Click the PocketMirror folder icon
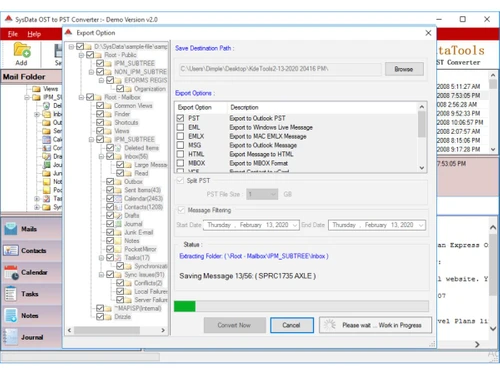Screen dimensions: 500x375 coord(118,249)
